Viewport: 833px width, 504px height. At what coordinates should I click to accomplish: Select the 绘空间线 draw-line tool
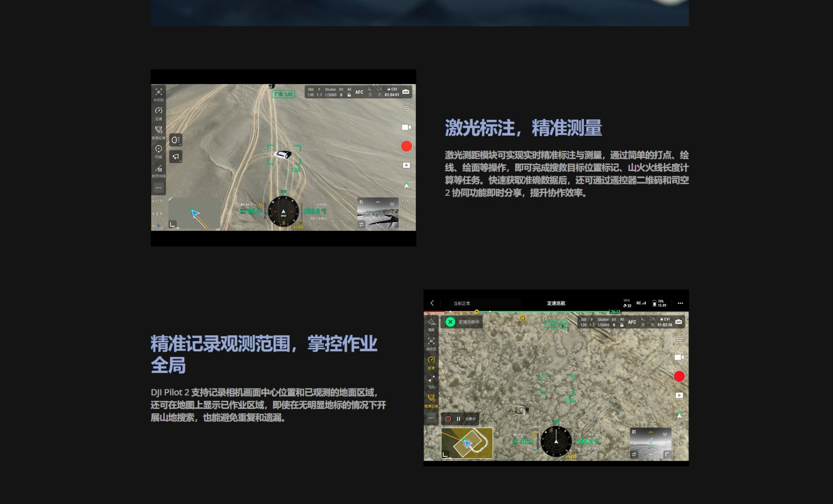pos(159,169)
